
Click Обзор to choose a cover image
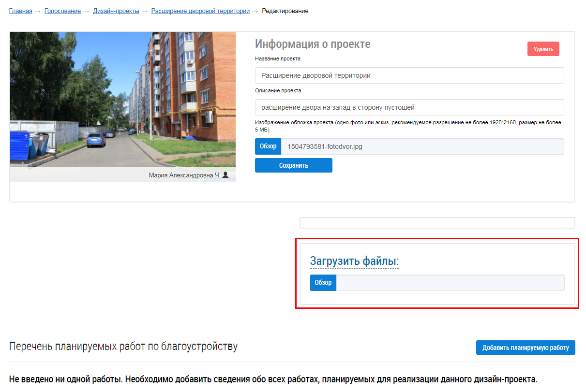[x=268, y=146]
